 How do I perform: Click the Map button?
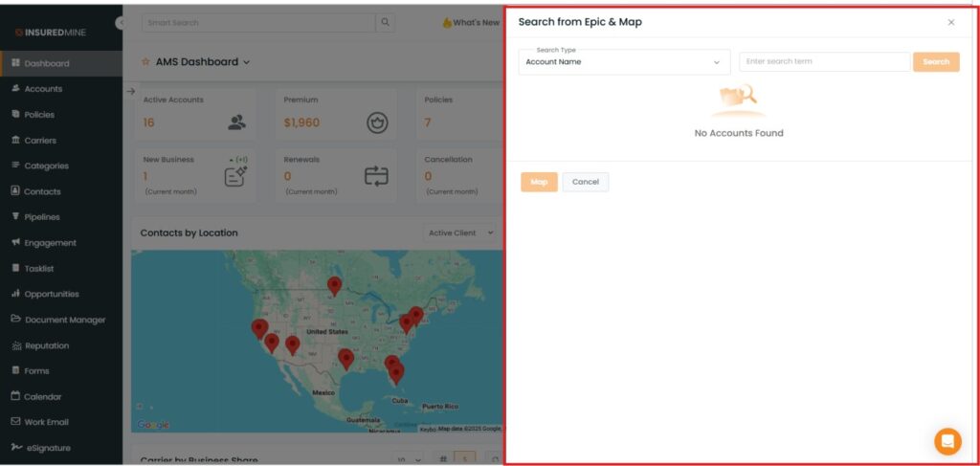pos(539,182)
